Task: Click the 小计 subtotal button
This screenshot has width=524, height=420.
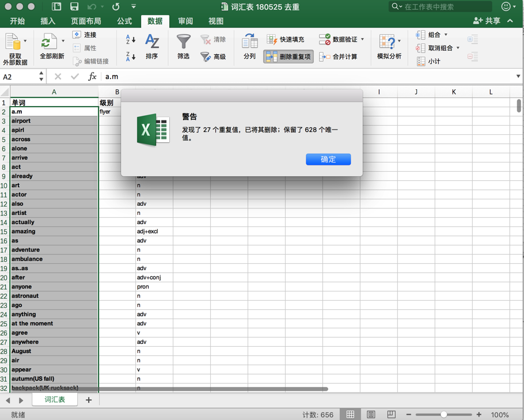Action: tap(428, 61)
